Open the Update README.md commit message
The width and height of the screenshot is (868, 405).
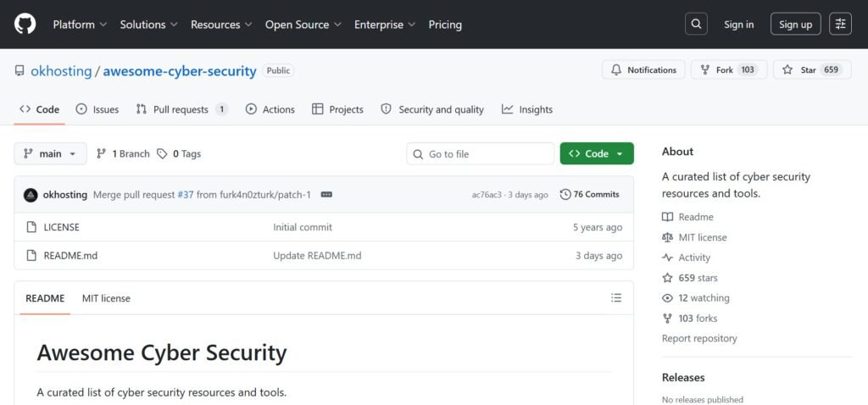317,256
